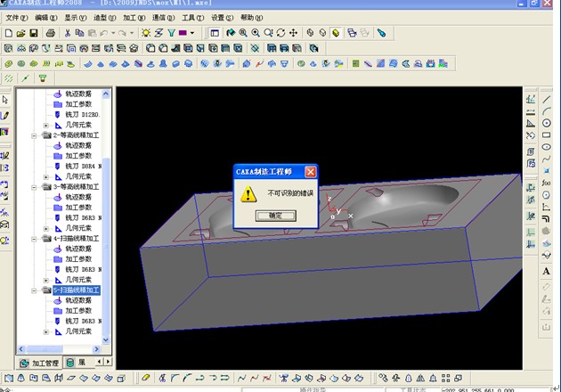Open the 文件 menu
This screenshot has height=392, width=561.
pos(16,18)
